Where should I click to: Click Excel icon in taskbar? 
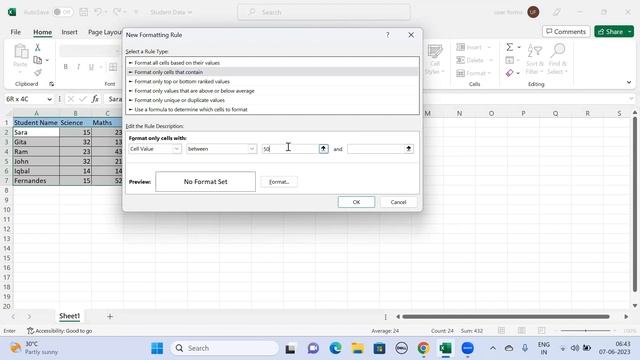click(x=445, y=348)
